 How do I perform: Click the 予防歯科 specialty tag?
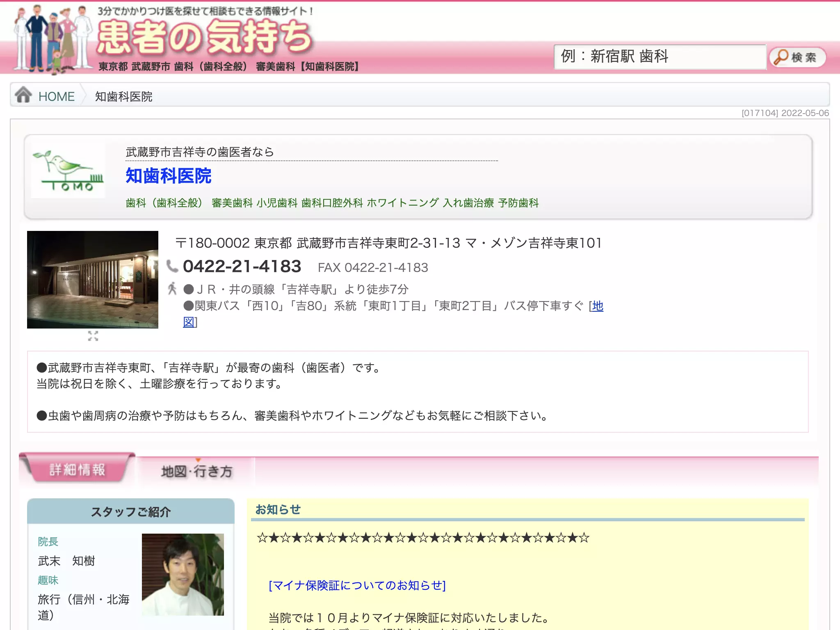(x=518, y=203)
